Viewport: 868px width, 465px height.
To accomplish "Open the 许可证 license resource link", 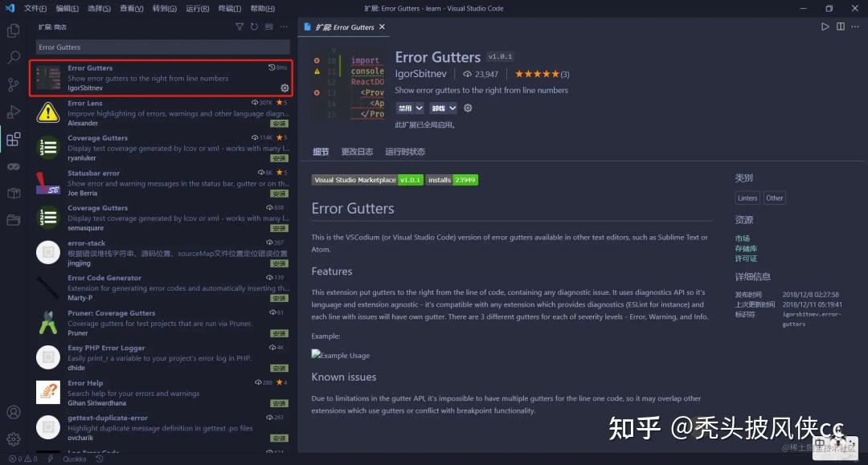I will pos(746,259).
